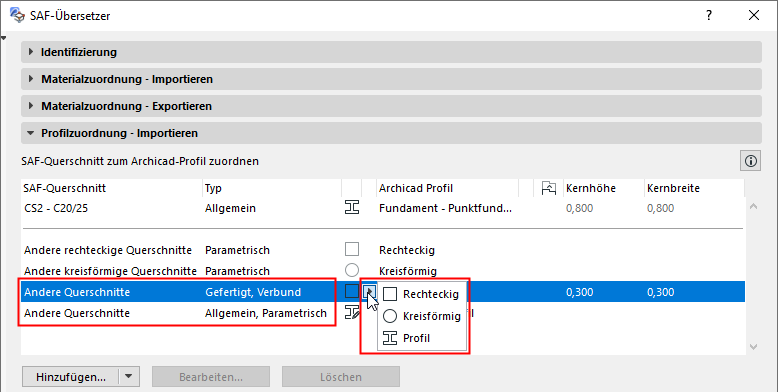
Task: Click the Typ column header
Action: click(272, 189)
